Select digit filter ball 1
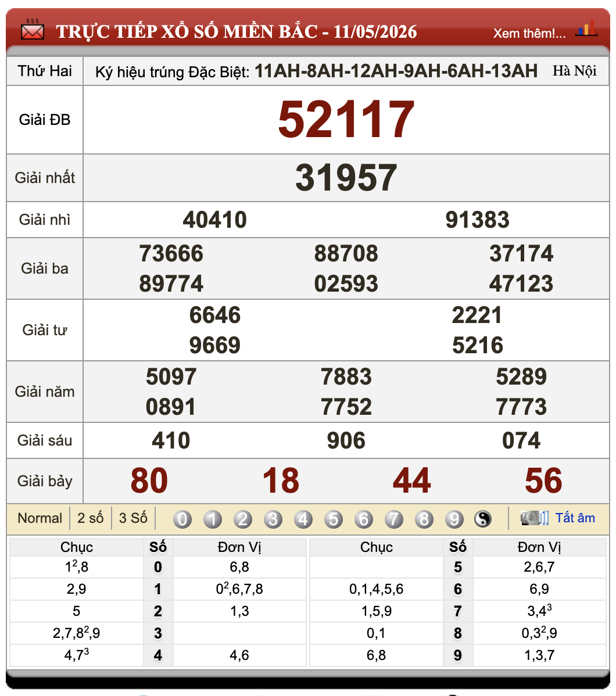Image resolution: width=616 pixels, height=696 pixels. (213, 519)
